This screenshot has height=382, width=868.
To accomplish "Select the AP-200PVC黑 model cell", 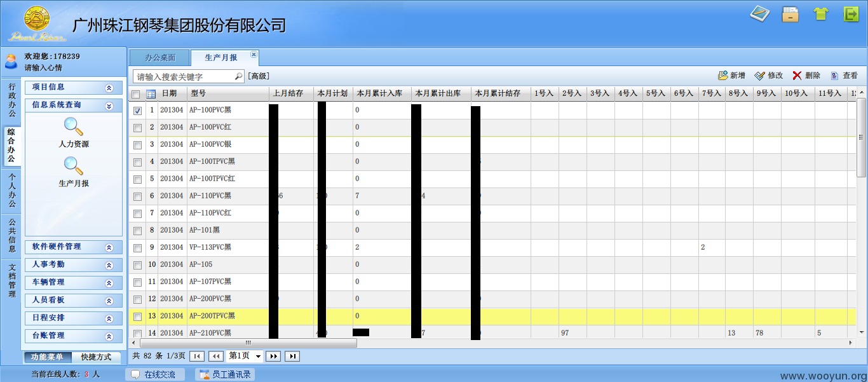I will click(x=228, y=299).
